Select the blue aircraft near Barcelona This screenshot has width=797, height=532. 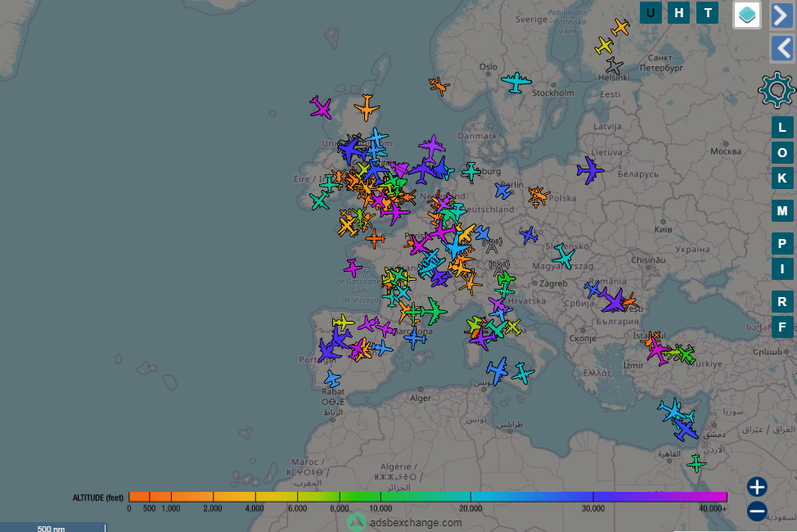pos(415,337)
